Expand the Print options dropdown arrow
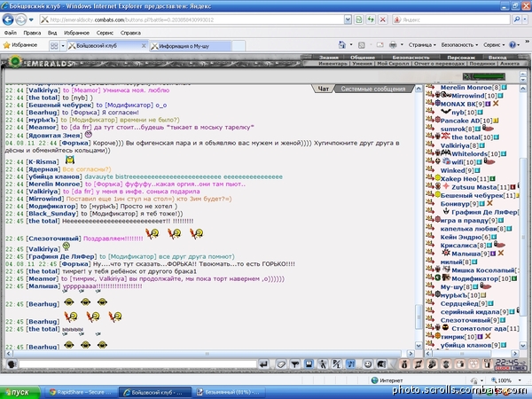Screen dimensions: 532x399 [x=402, y=45]
